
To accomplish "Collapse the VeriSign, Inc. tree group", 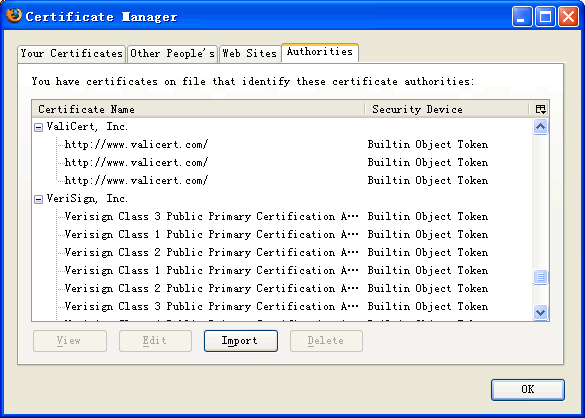I will 38,200.
